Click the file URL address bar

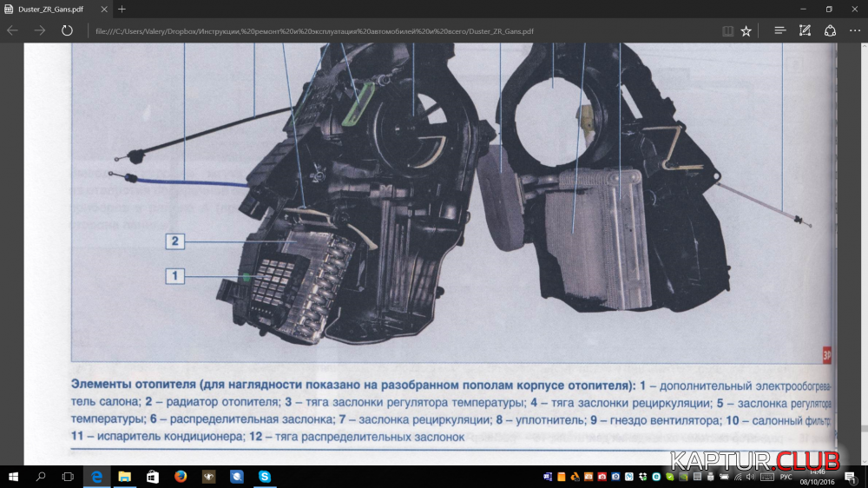coord(391,30)
